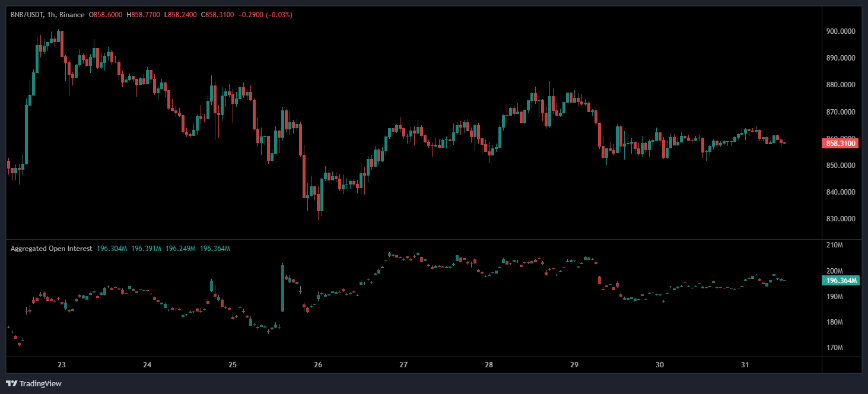Image resolution: width=868 pixels, height=394 pixels.
Task: Select date 29 on the time axis
Action: pyautogui.click(x=574, y=365)
